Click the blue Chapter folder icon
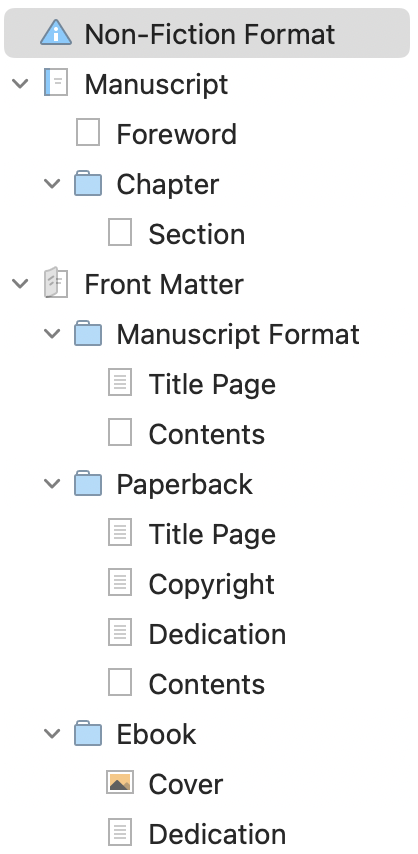The image size is (418, 854). [x=88, y=183]
